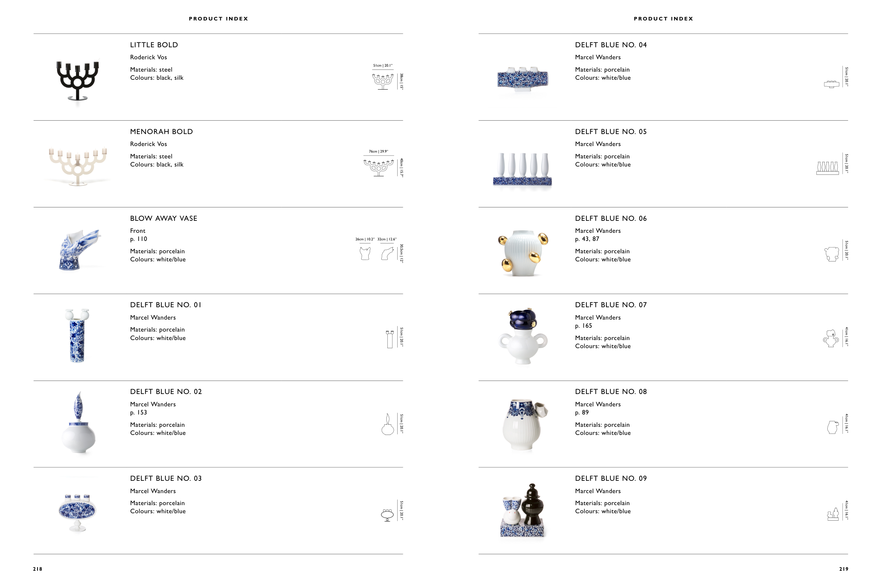Screen dimensions: 882x588
Task: Select the Delft Blue No. 02 outline diagram
Action: [387, 424]
